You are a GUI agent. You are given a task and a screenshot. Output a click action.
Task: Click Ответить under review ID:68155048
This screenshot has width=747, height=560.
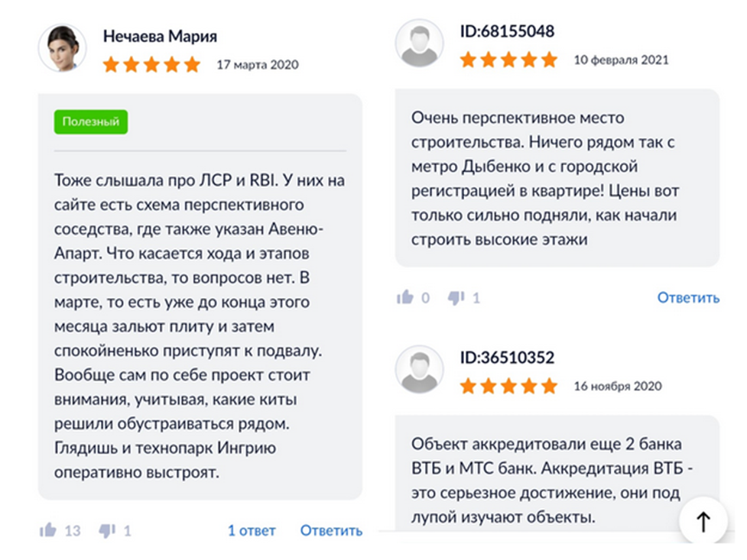[x=687, y=299]
